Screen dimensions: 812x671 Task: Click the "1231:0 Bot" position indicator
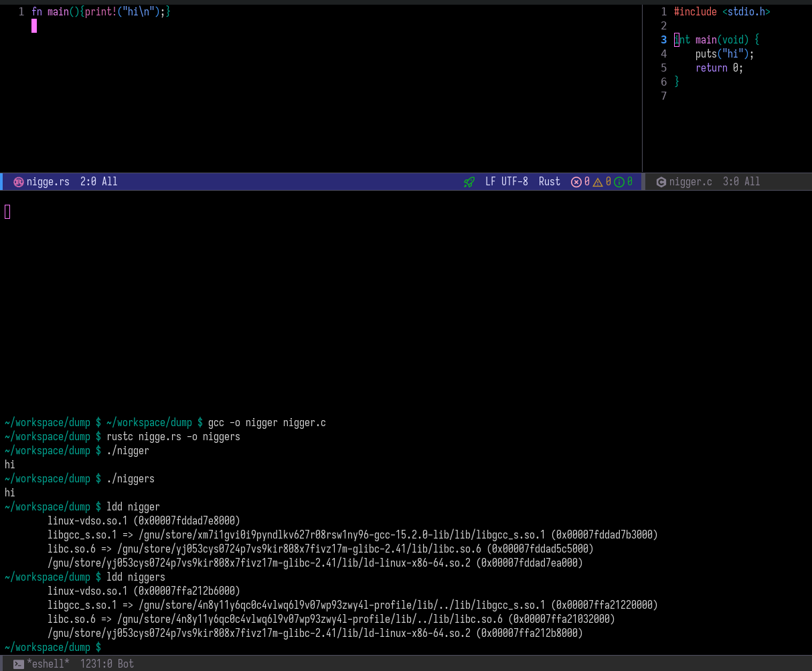[107, 664]
